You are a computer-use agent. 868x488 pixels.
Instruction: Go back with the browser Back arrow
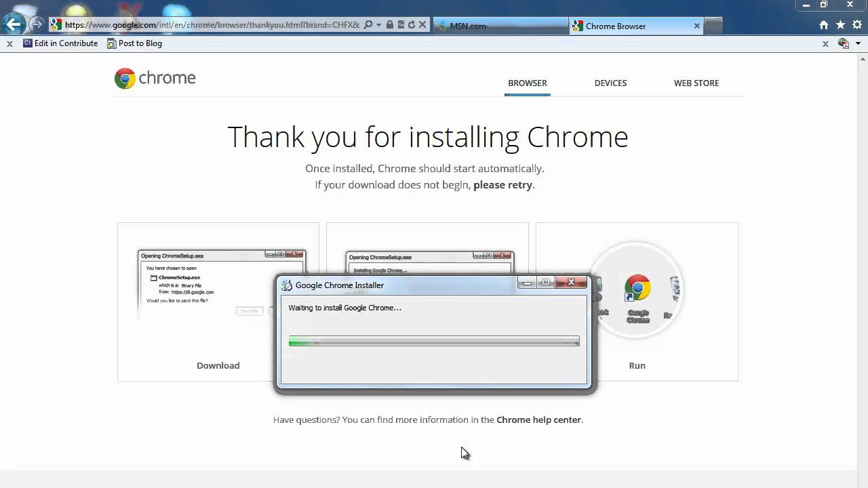point(13,25)
